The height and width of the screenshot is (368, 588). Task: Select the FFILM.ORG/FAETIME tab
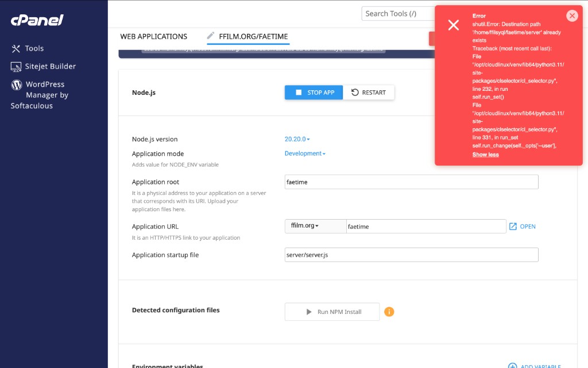point(253,36)
